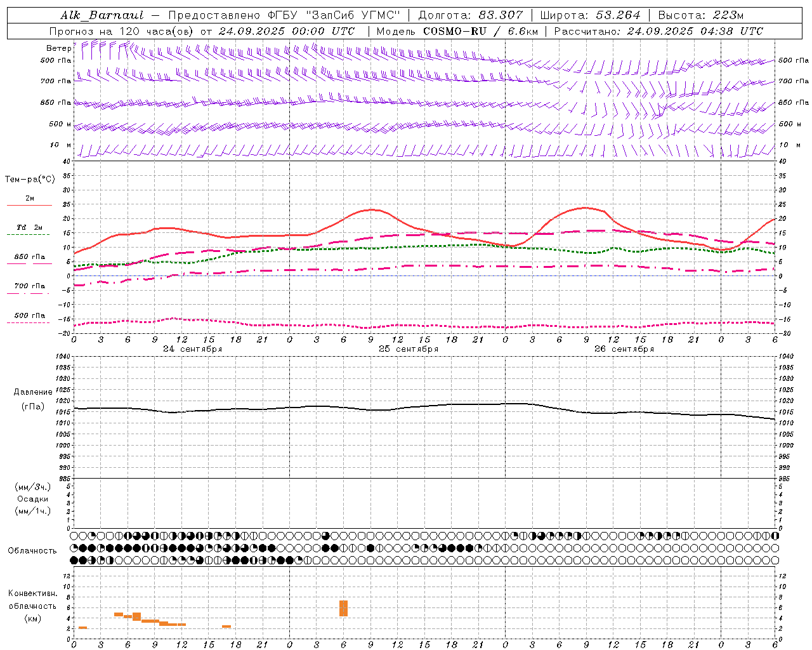The image size is (812, 650).
Task: Click 1040 on the left pressure axis
Action: click(x=62, y=357)
